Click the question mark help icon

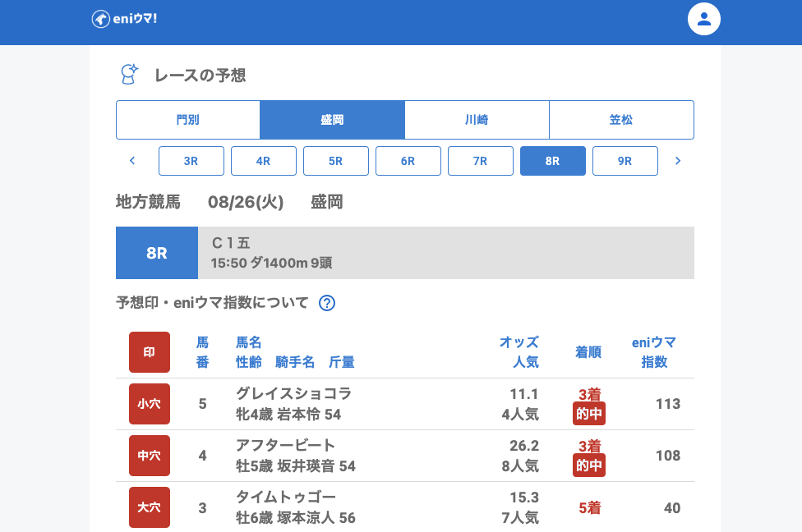point(327,303)
